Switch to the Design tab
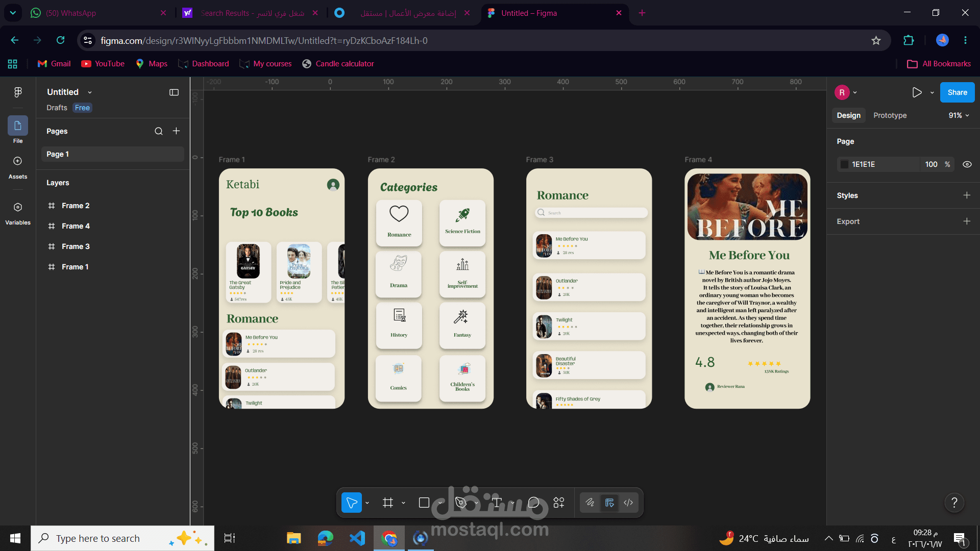 click(x=848, y=116)
